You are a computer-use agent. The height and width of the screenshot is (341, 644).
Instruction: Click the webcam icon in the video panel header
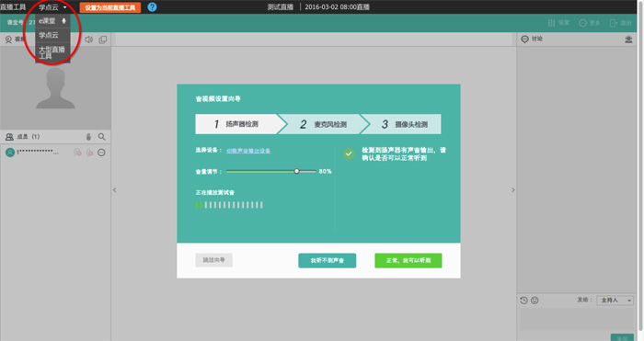click(8, 40)
